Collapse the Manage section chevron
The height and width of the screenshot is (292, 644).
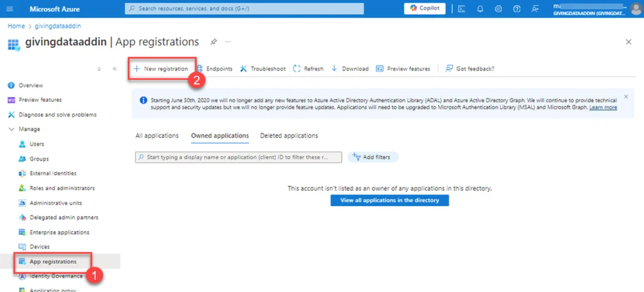pos(12,129)
